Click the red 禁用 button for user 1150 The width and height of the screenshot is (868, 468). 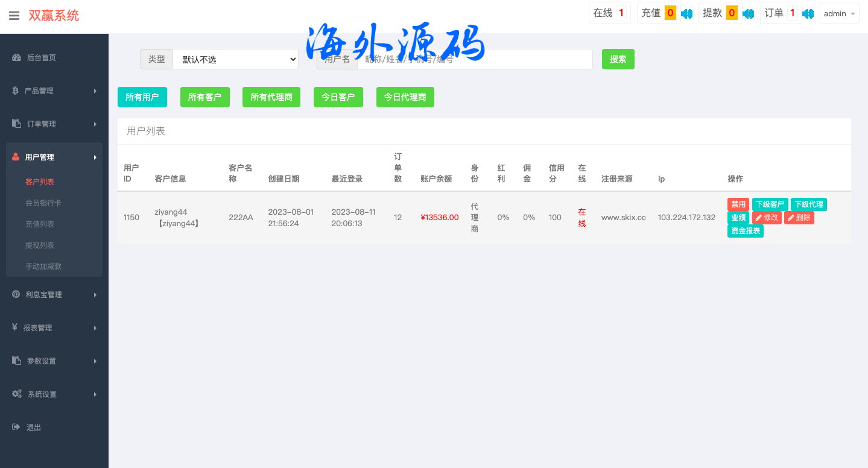[738, 204]
